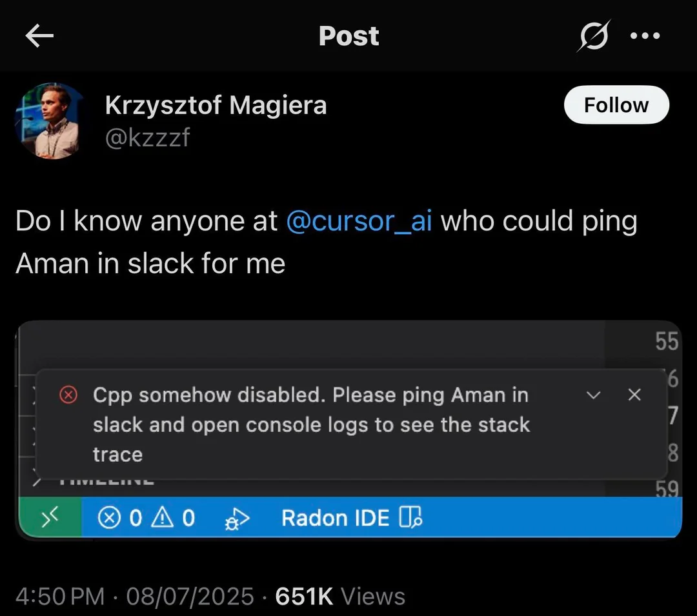The height and width of the screenshot is (616, 697).
Task: Click the red error icon in notification
Action: pyautogui.click(x=68, y=394)
